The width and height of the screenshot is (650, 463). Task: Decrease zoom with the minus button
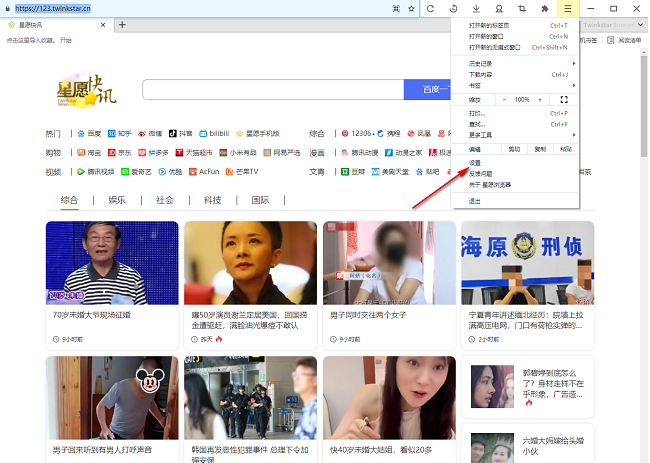click(x=504, y=99)
